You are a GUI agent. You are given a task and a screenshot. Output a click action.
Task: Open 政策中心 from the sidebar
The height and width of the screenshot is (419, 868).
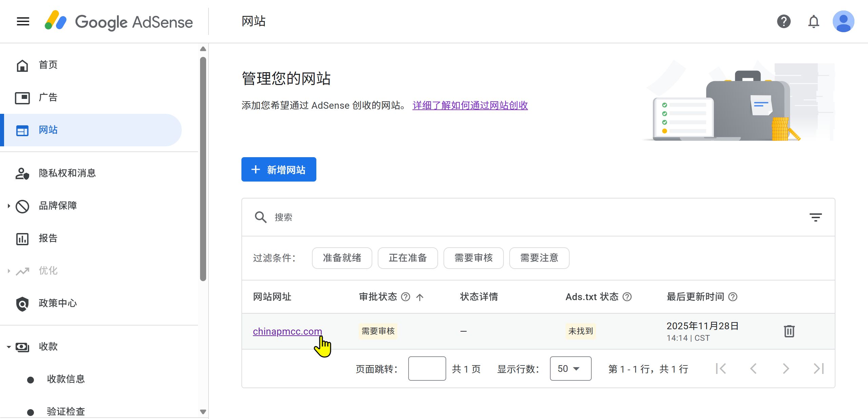coord(58,303)
